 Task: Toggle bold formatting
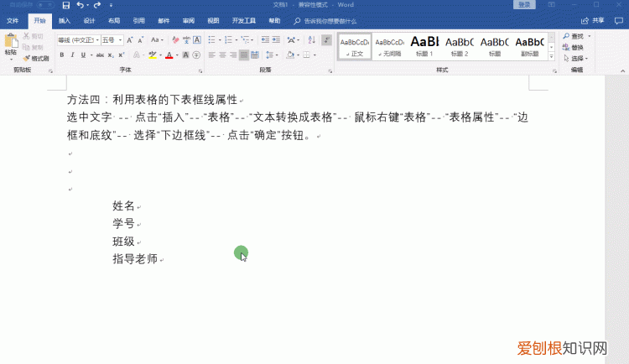62,55
